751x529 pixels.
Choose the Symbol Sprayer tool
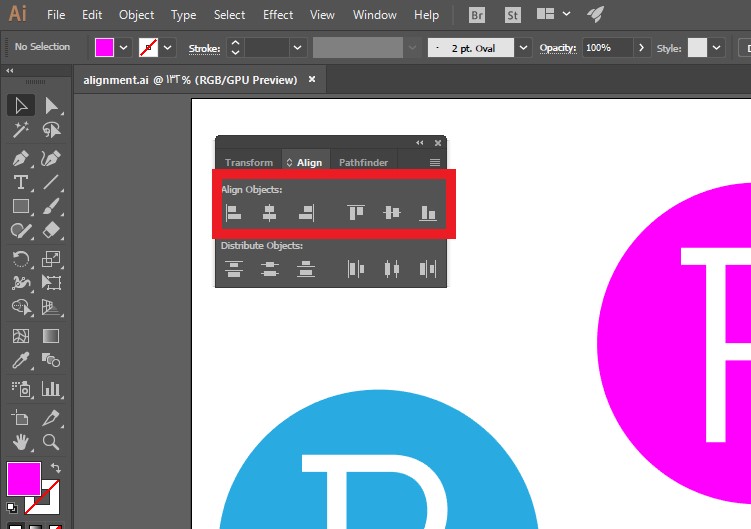21,389
